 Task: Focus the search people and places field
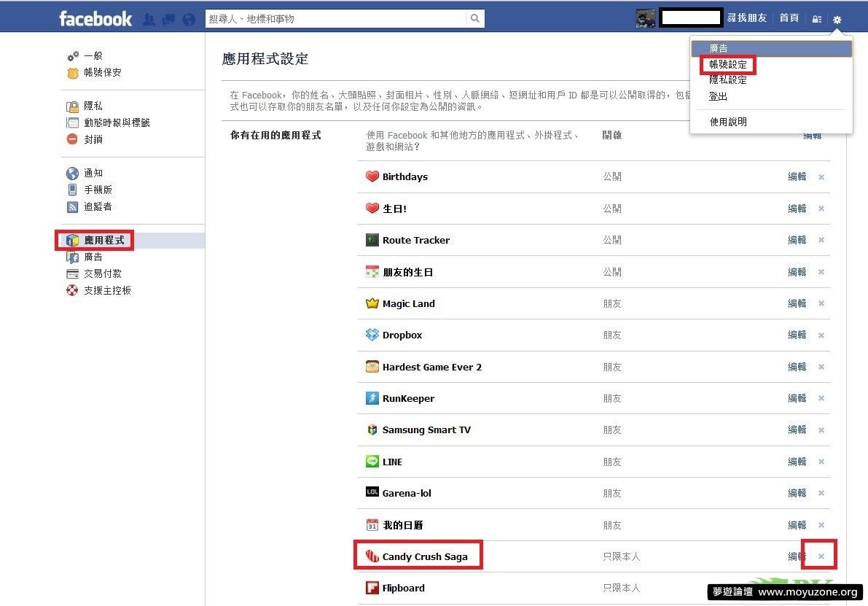[336, 18]
